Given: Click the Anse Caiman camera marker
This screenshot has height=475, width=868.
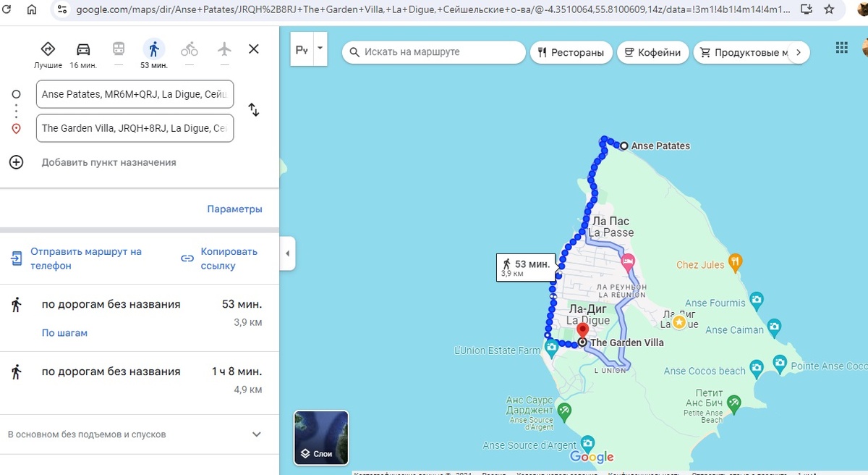Looking at the screenshot, I should click(774, 327).
